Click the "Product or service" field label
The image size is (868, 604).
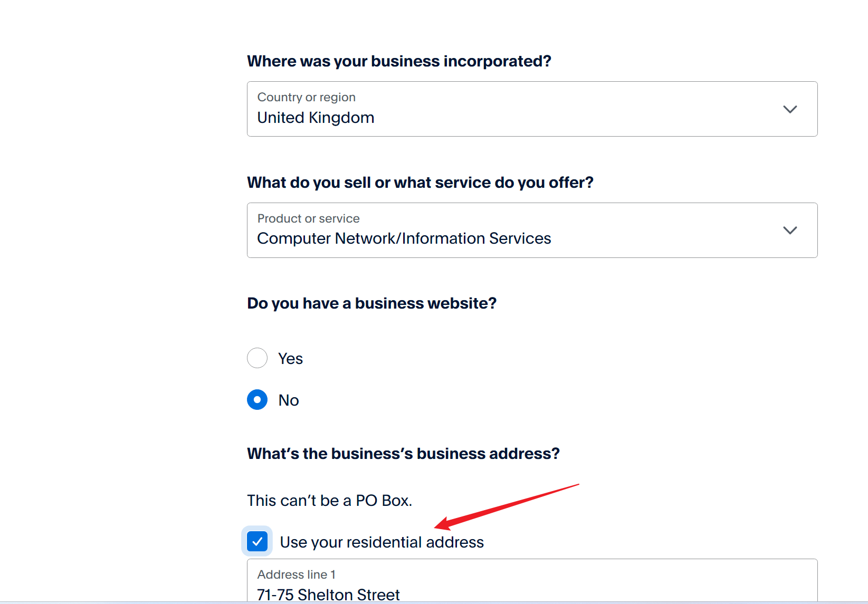[308, 218]
